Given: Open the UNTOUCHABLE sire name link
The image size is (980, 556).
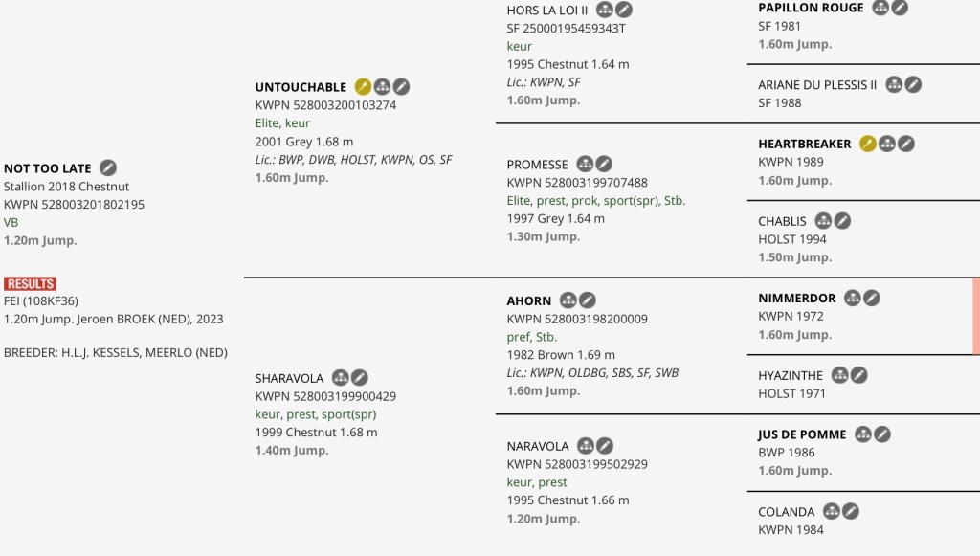Looking at the screenshot, I should [x=301, y=87].
